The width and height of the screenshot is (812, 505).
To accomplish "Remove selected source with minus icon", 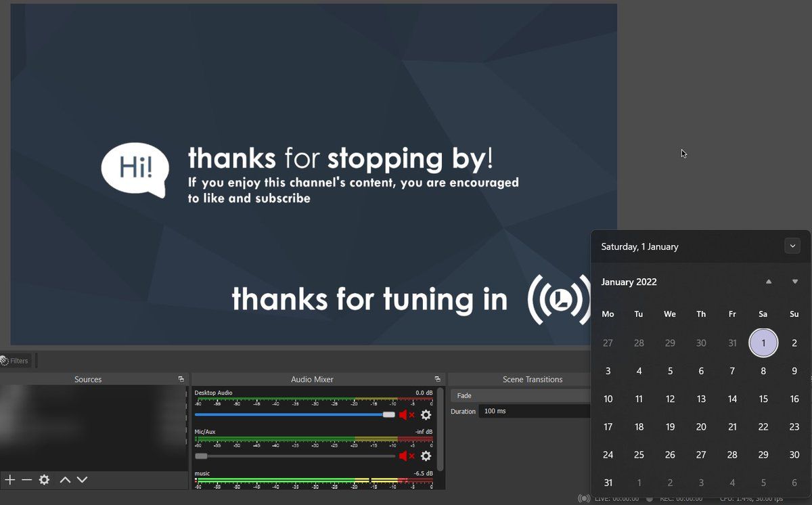I will point(26,480).
